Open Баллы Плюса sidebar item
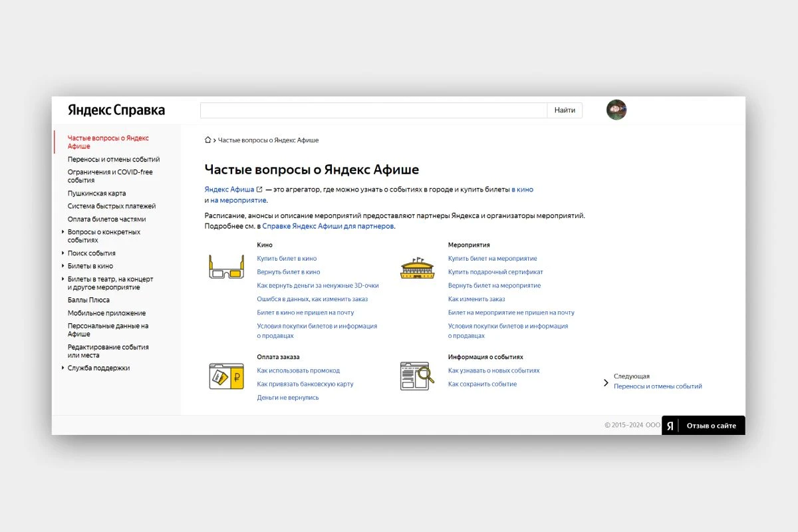Viewport: 798px width, 532px height. 88,300
